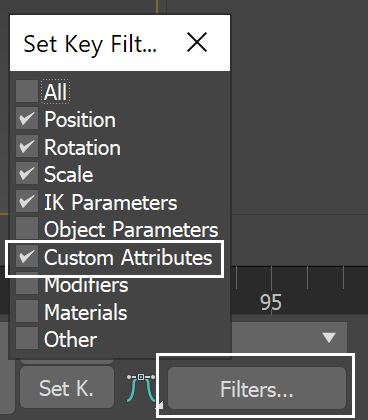Toggle the Scale filter checkbox
Viewport: 368px width, 420px height.
click(x=27, y=173)
